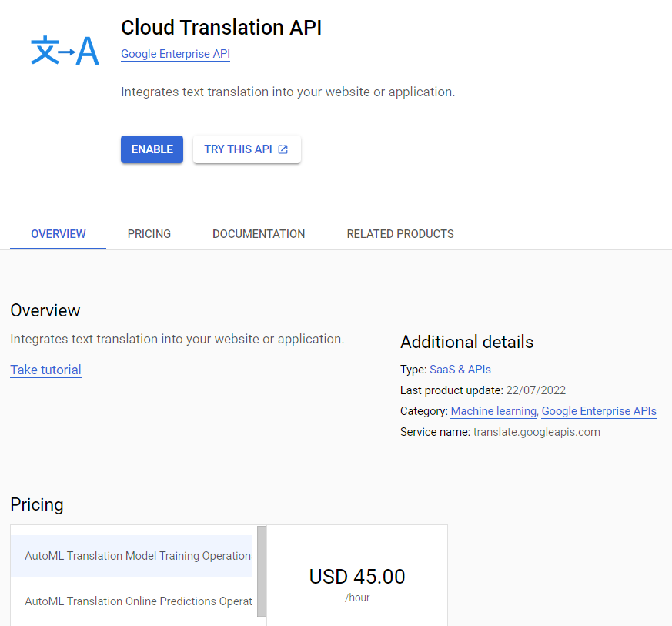Open the Machine learning category link
This screenshot has height=626, width=672.
[x=493, y=411]
